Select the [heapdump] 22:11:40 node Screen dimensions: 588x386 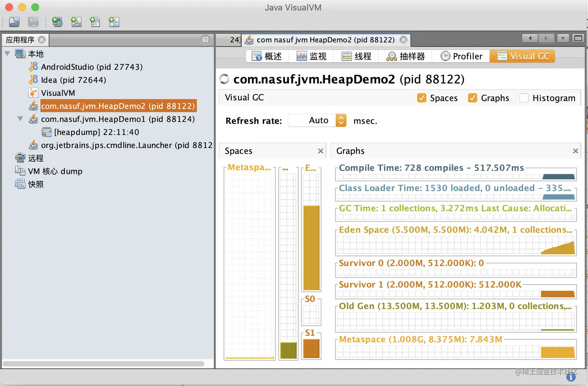96,132
